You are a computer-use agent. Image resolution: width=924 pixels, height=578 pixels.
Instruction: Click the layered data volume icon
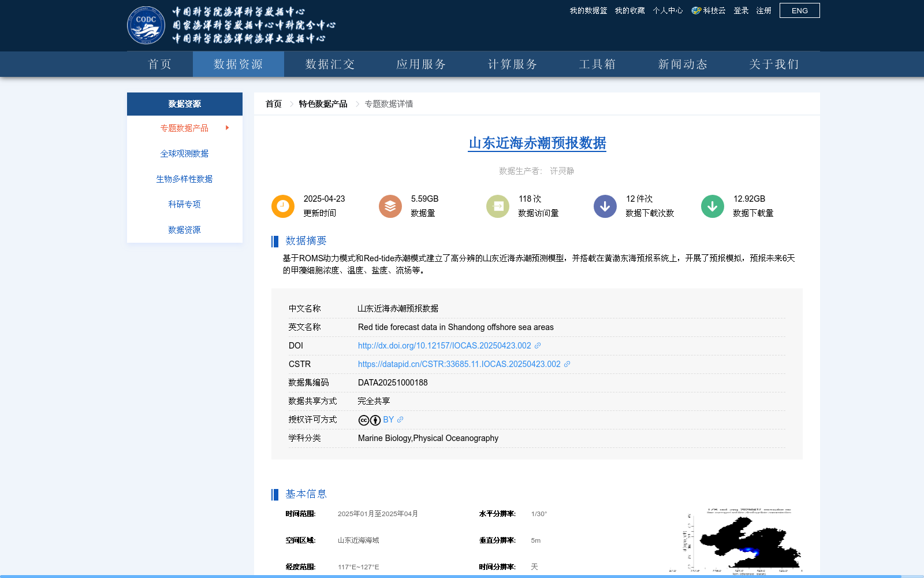click(390, 206)
